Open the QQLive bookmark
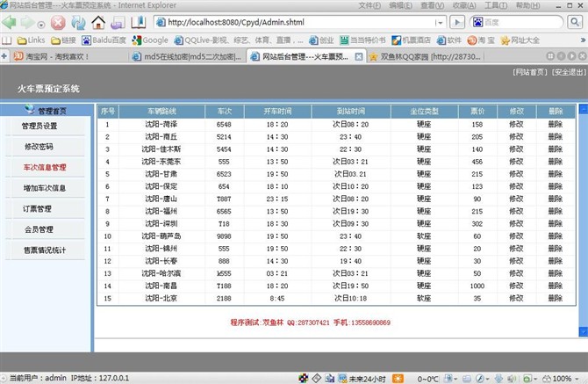Viewport: 588px width, 384px height. [x=239, y=40]
